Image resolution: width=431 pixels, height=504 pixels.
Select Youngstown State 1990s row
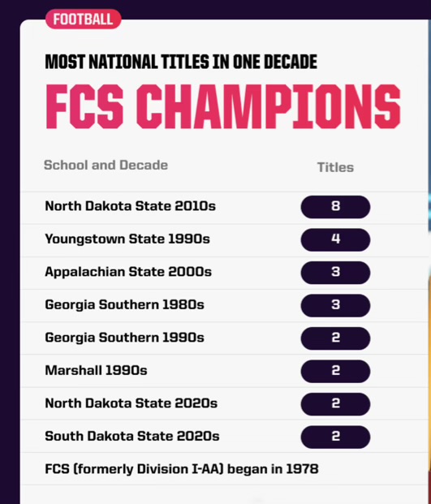[226, 240]
